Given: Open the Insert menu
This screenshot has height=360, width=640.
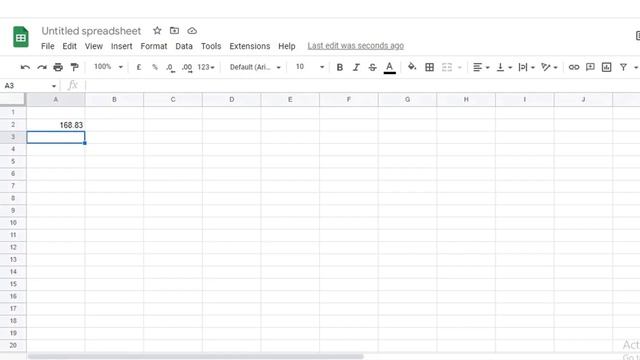Looking at the screenshot, I should [x=122, y=46].
